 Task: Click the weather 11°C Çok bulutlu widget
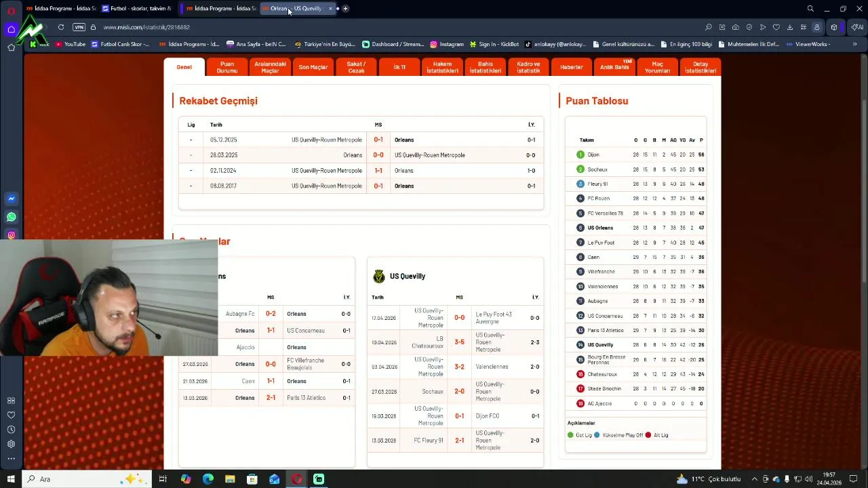pos(709,479)
